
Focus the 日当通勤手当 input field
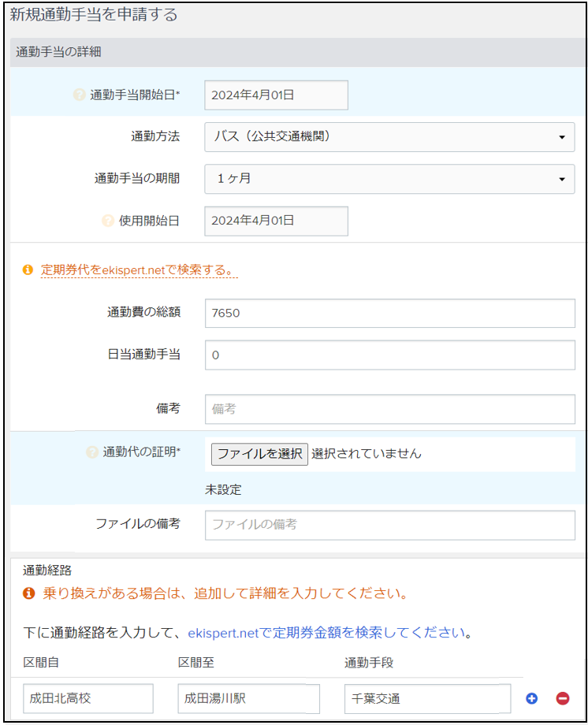389,355
